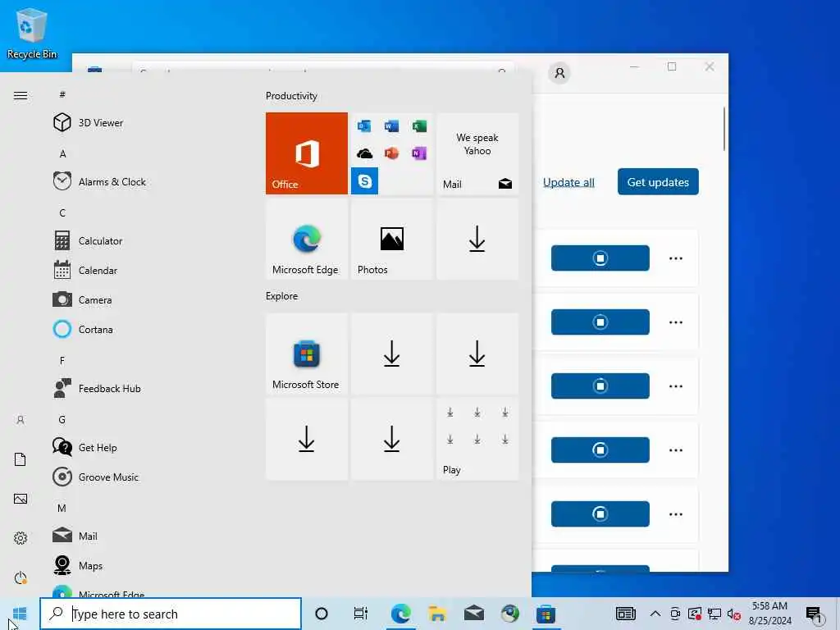Open Settings gear in Start sidebar
This screenshot has height=630, width=840.
pos(21,538)
